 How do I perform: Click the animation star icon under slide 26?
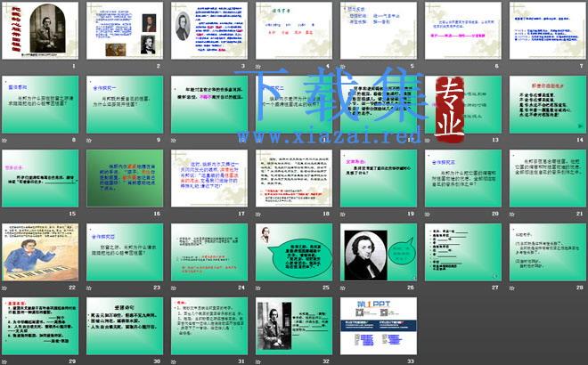pyautogui.click(x=342, y=288)
